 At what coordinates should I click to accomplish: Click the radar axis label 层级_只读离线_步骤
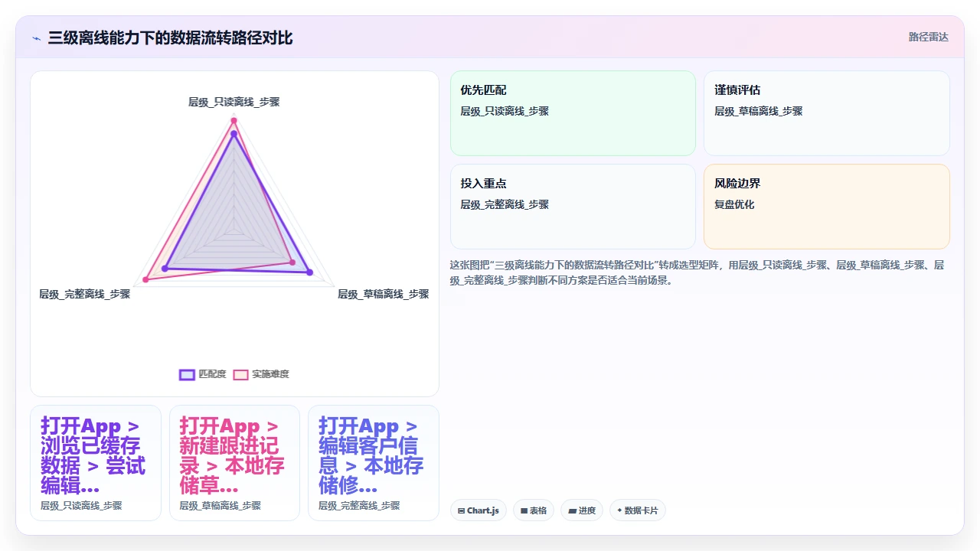click(x=234, y=102)
